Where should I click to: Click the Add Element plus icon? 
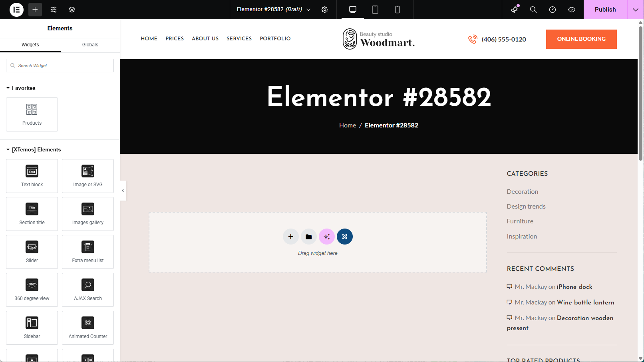(35, 9)
